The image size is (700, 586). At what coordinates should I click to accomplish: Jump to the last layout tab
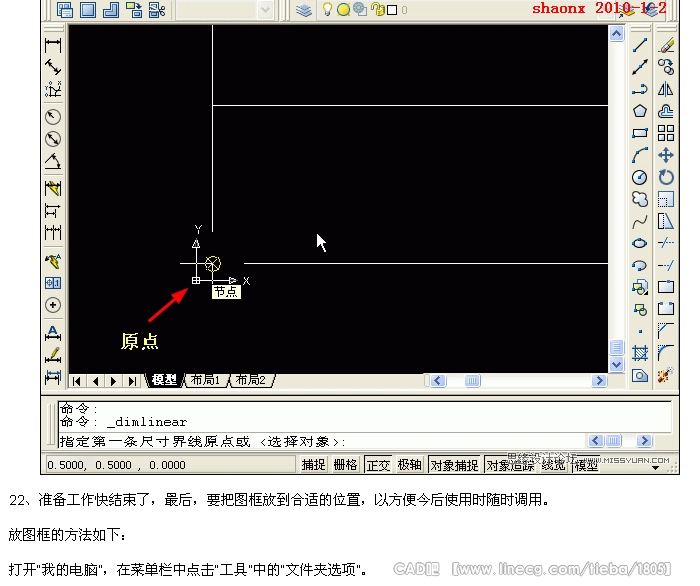tap(132, 381)
